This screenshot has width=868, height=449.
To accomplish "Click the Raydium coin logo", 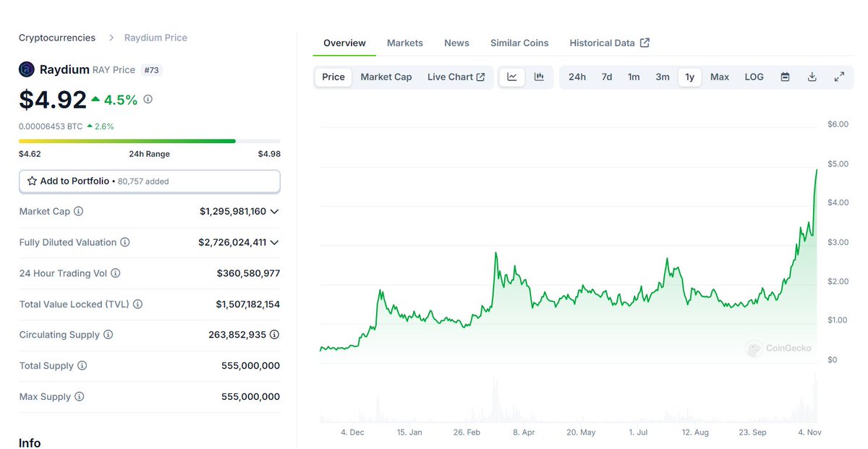I will pyautogui.click(x=27, y=69).
